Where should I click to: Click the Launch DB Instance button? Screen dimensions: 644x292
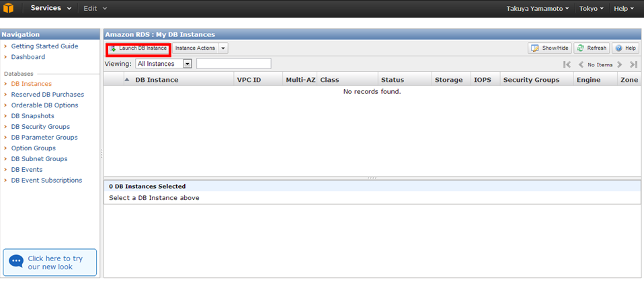138,48
